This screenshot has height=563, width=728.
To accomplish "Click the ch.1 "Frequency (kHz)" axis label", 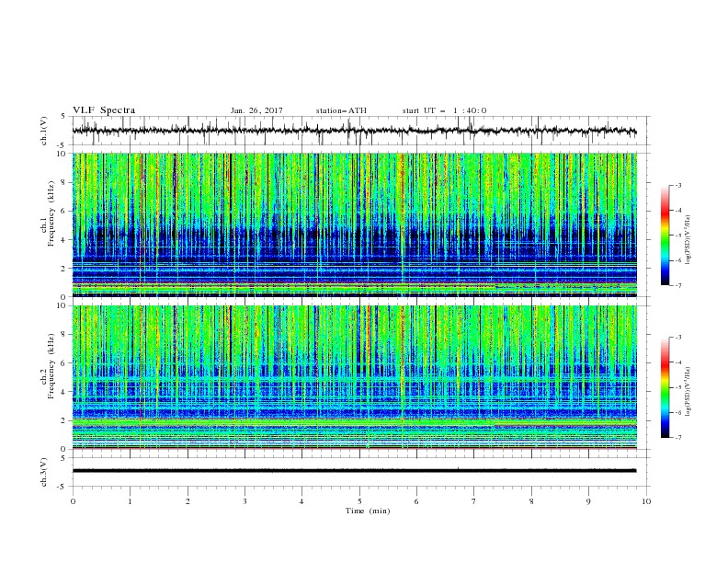I will tap(51, 213).
